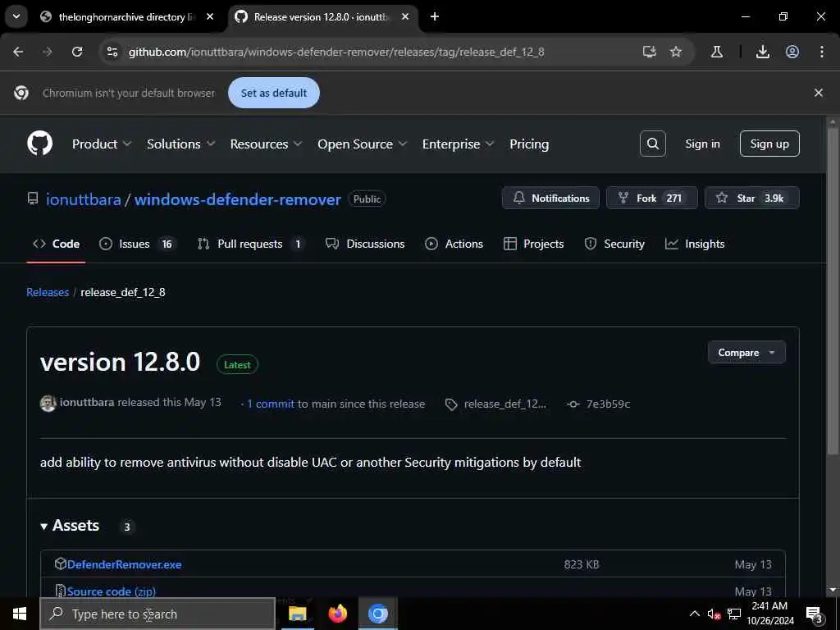Open windows-defender-remover repository link
The height and width of the screenshot is (630, 840).
pyautogui.click(x=237, y=199)
